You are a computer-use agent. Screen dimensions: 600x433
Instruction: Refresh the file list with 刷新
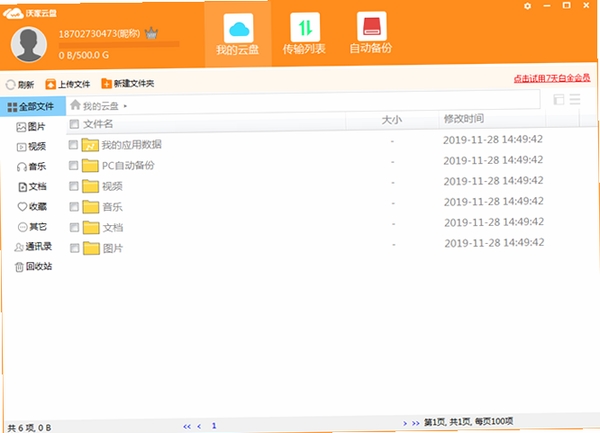pyautogui.click(x=20, y=84)
